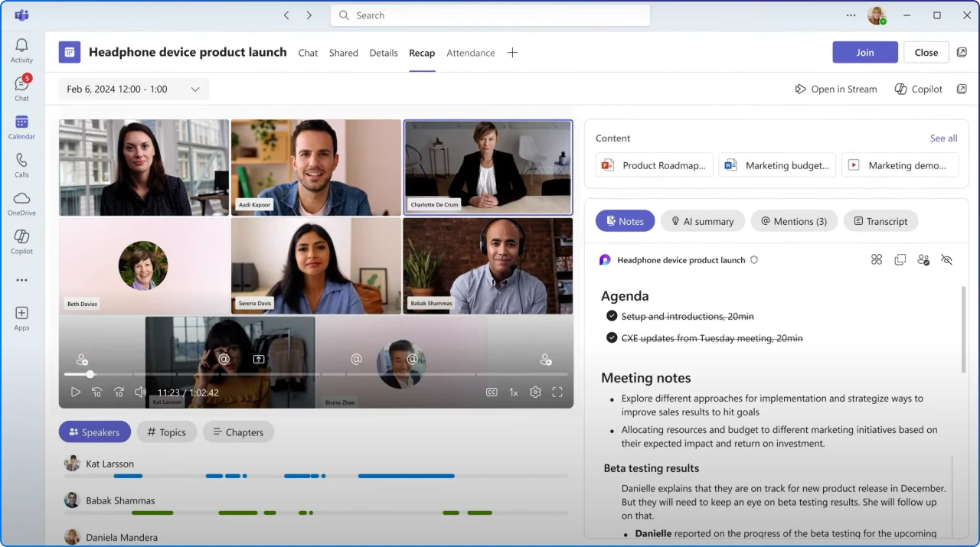Select Charlotte De Crum's video tile
Viewport: 980px width, 547px height.
click(x=488, y=168)
